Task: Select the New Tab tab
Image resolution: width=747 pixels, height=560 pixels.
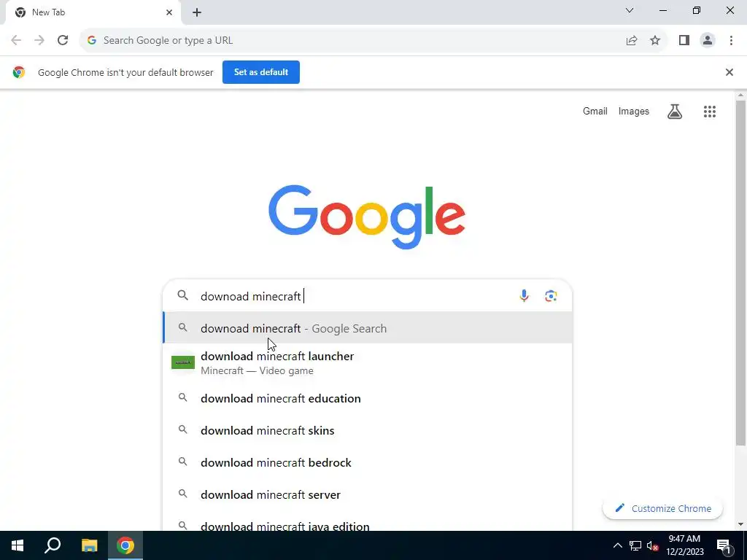Action: click(93, 12)
